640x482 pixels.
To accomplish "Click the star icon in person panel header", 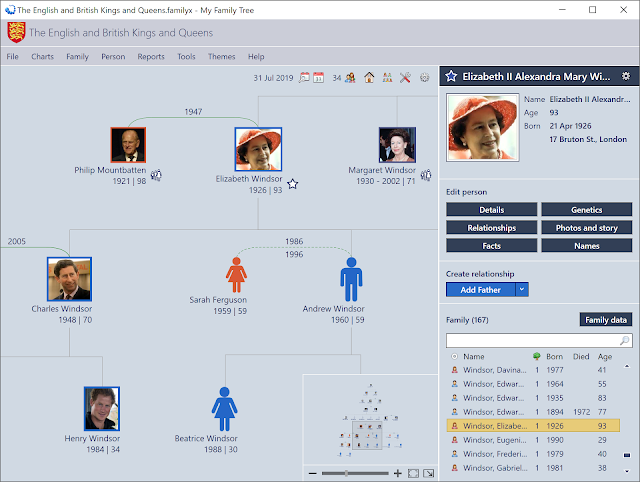I will [x=451, y=76].
